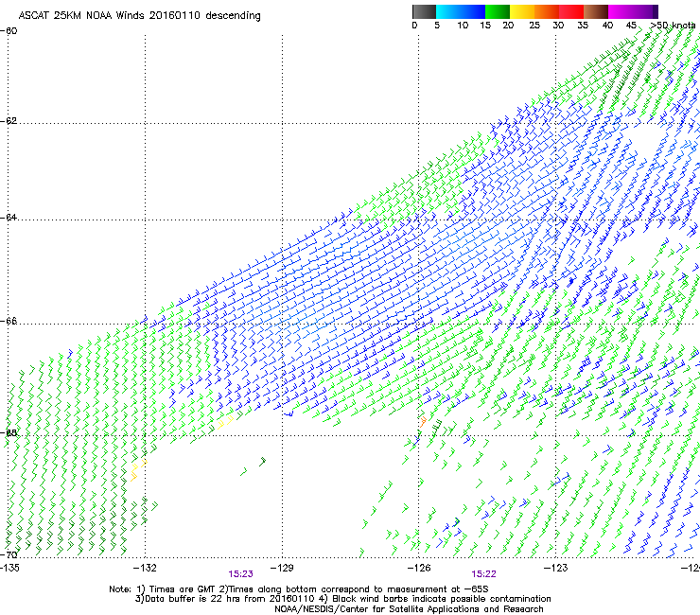700x615 pixels.
Task: Click the orange wind barb near -126, -68
Action: coord(423,422)
